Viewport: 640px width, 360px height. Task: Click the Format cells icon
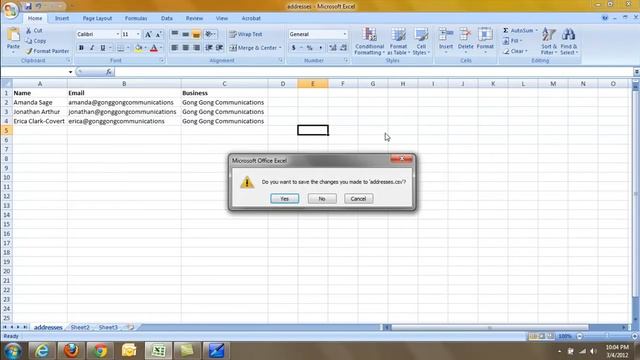point(485,35)
